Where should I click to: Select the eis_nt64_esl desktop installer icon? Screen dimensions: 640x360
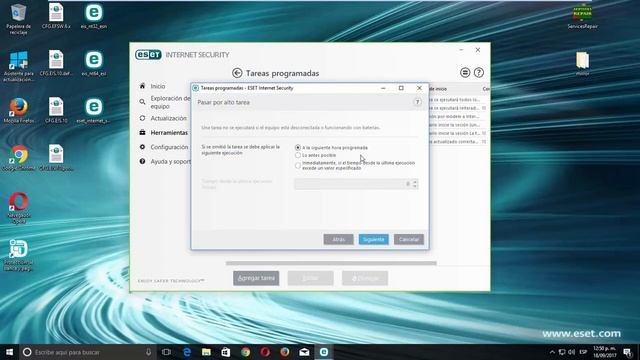(94, 63)
